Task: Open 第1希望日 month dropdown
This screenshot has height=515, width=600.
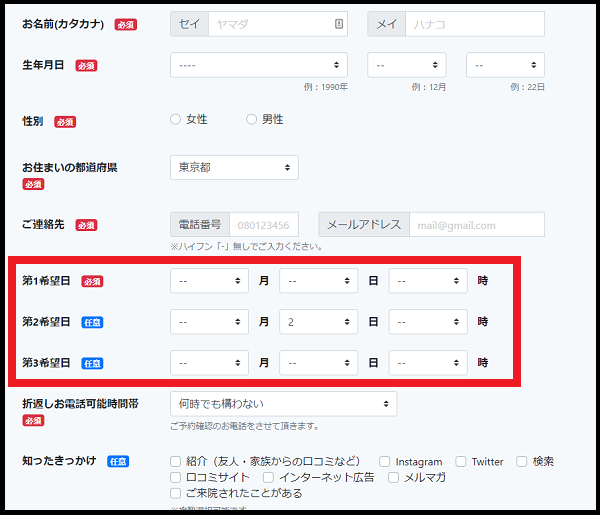Action: coord(209,280)
